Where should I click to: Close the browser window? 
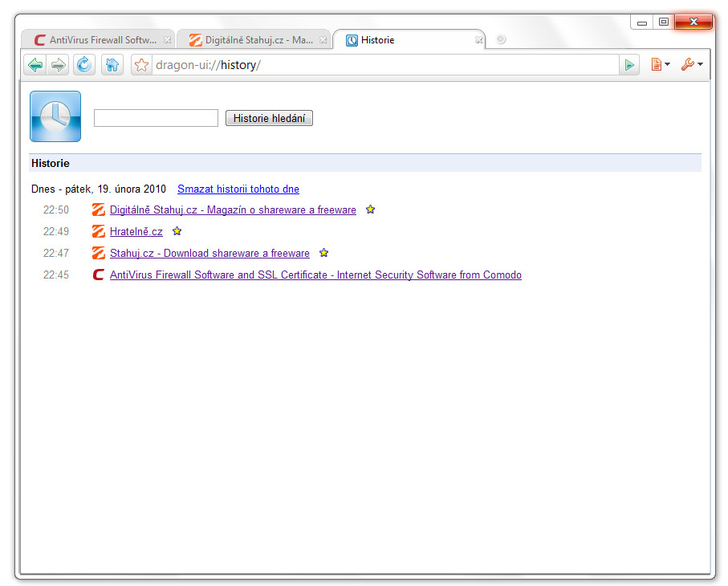point(693,22)
